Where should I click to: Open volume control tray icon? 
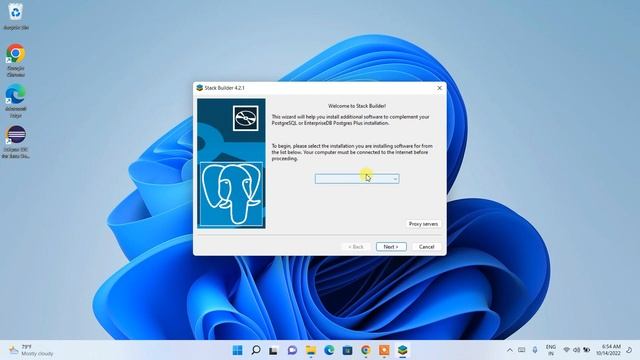576,350
